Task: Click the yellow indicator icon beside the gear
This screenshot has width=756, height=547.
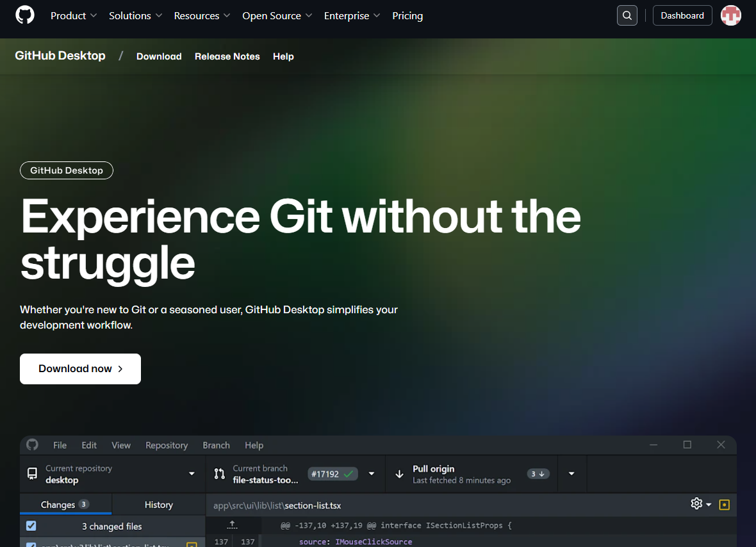Action: [x=725, y=504]
